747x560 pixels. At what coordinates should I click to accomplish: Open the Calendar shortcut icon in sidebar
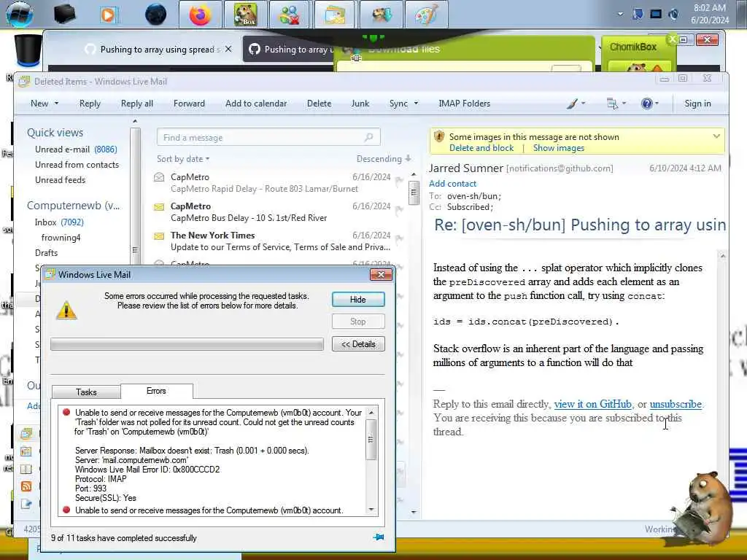point(26,451)
